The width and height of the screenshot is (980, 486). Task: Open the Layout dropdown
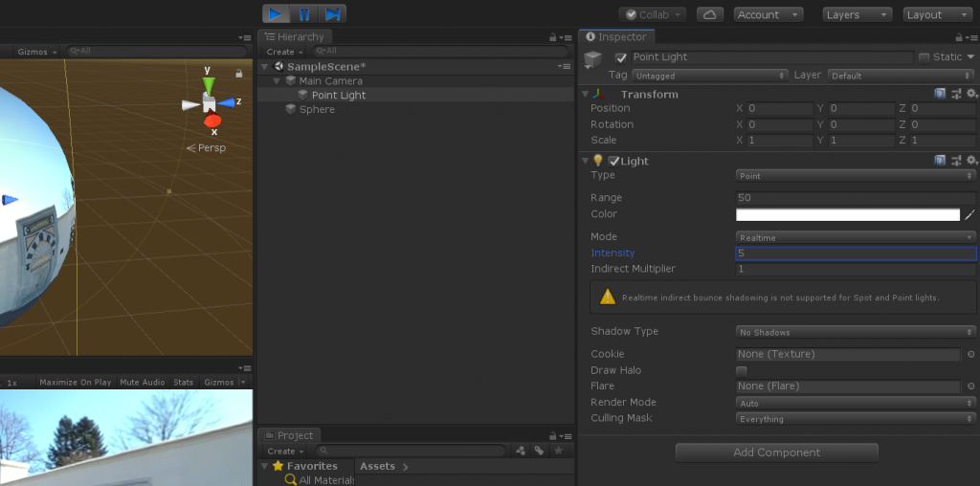point(938,14)
